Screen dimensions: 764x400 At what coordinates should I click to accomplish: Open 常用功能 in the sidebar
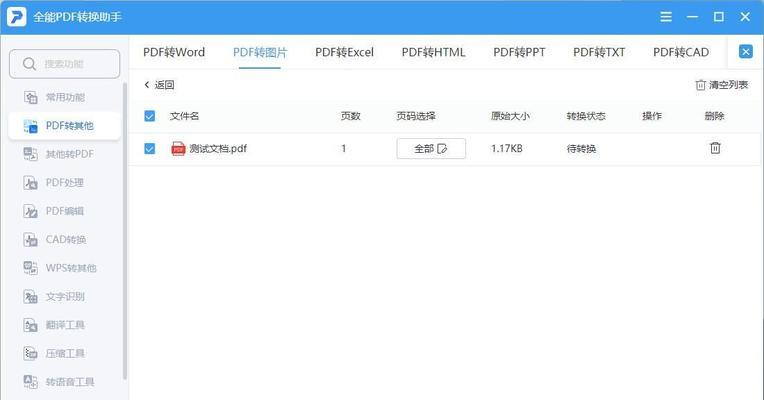(64, 97)
